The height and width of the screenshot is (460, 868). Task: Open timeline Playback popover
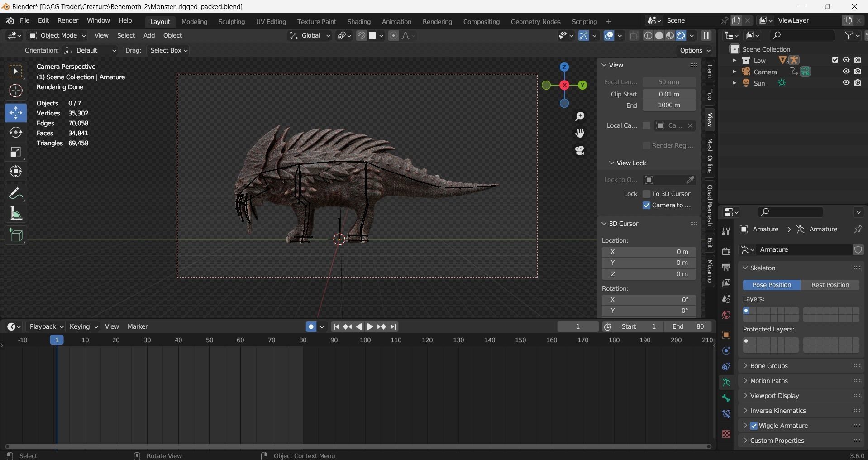coord(46,326)
